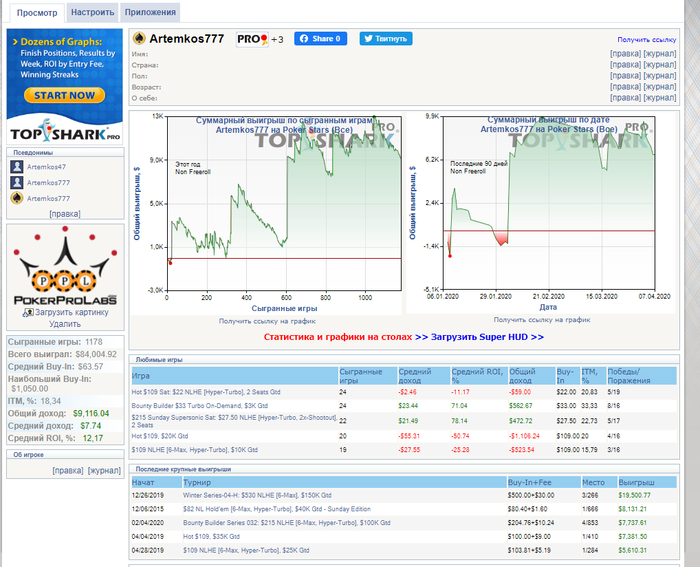Click the $19,500.77 winnings value
Viewport: 700px width, 567px height.
click(634, 495)
